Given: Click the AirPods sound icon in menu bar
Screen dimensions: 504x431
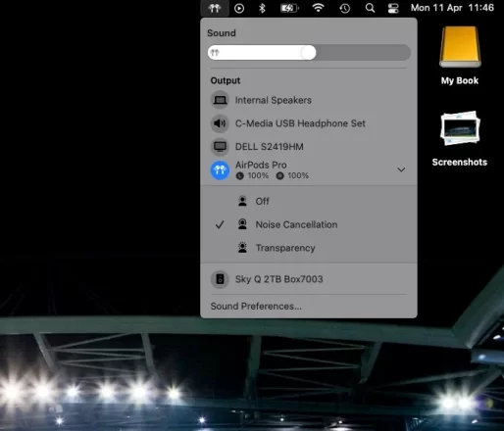Looking at the screenshot, I should [x=215, y=8].
